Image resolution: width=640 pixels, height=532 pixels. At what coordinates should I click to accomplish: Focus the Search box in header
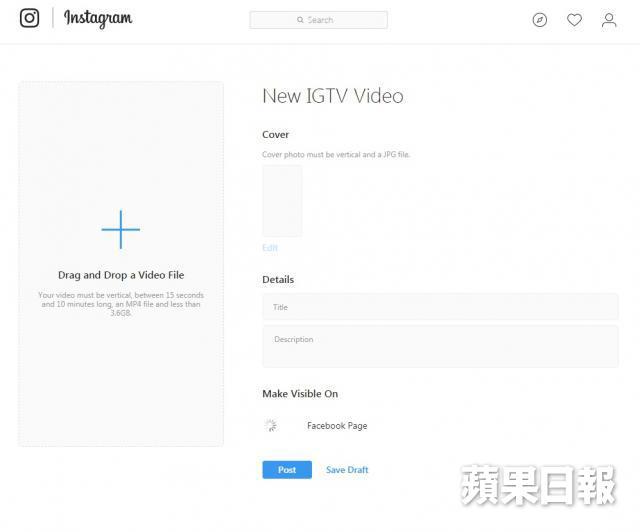[x=318, y=20]
